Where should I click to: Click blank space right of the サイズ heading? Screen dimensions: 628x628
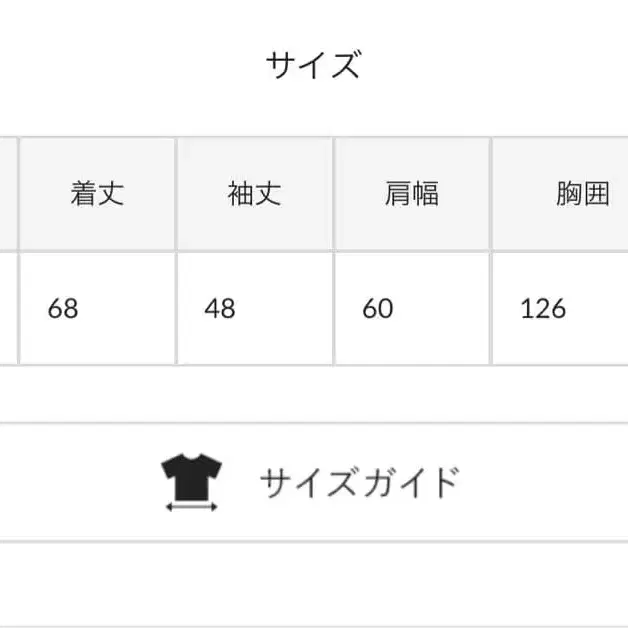(490, 66)
